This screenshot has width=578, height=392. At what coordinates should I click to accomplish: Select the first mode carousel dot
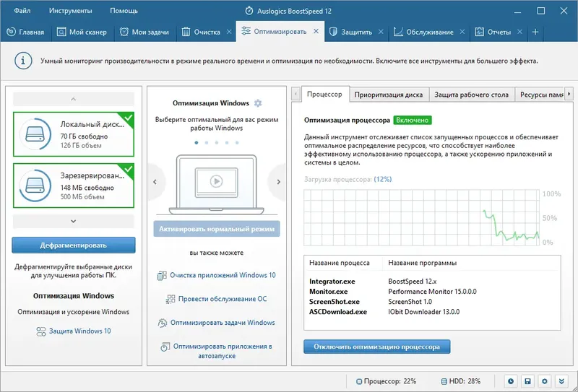pyautogui.click(x=197, y=143)
